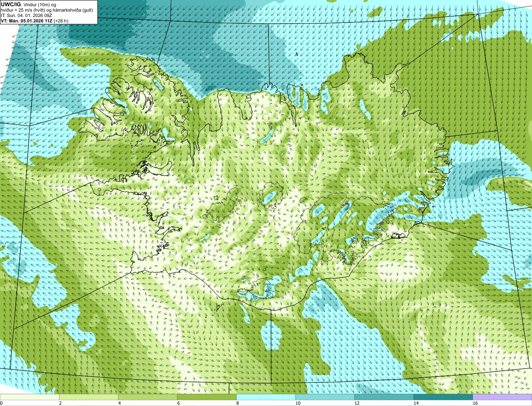
Task: Click the '6' label on the color scale
Action: tap(179, 403)
